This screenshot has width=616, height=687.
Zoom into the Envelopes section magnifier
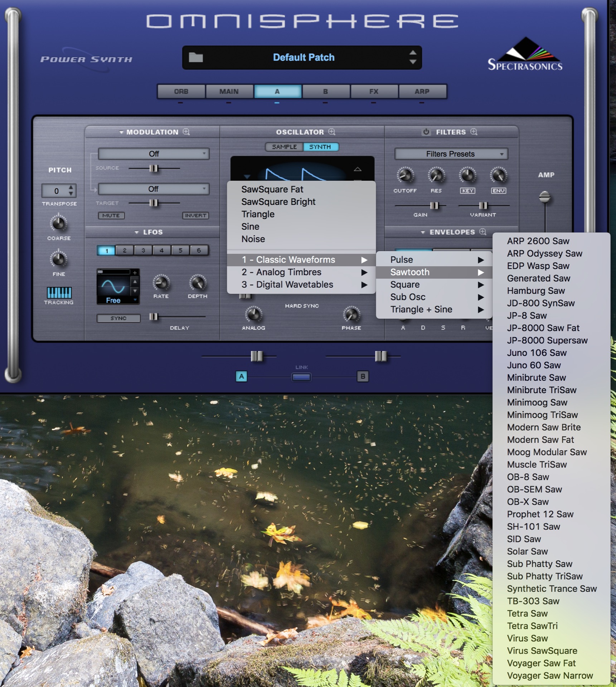pos(483,232)
